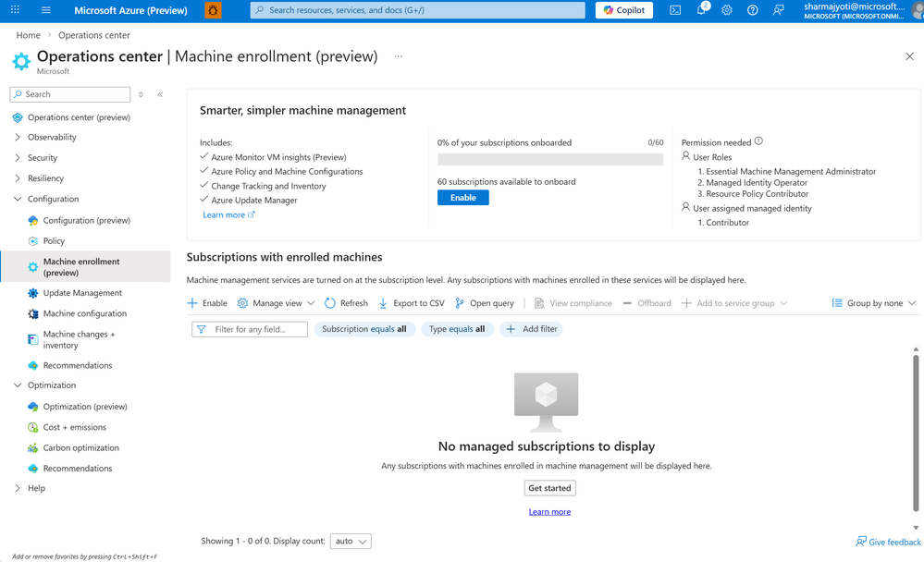Click the Microsoft Azure (Preview) title
924x562 pixels.
[x=130, y=10]
